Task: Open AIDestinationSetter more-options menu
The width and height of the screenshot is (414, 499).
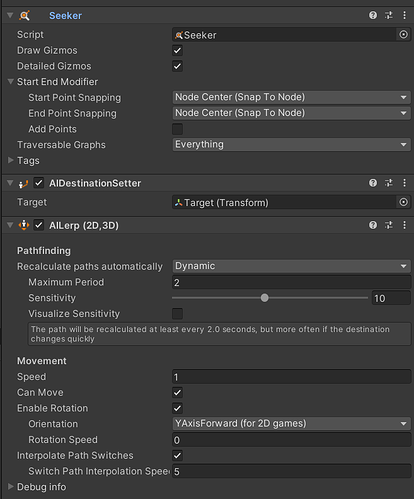Action: (x=404, y=183)
